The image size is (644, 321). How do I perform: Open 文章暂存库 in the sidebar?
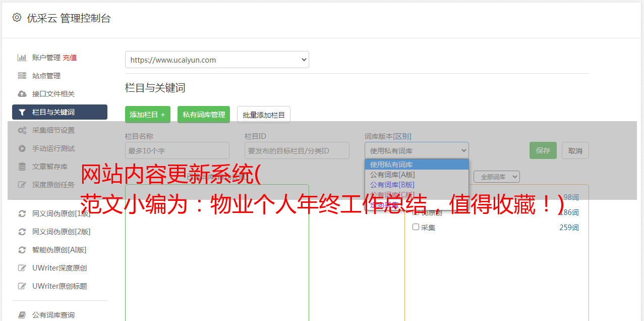(50, 167)
